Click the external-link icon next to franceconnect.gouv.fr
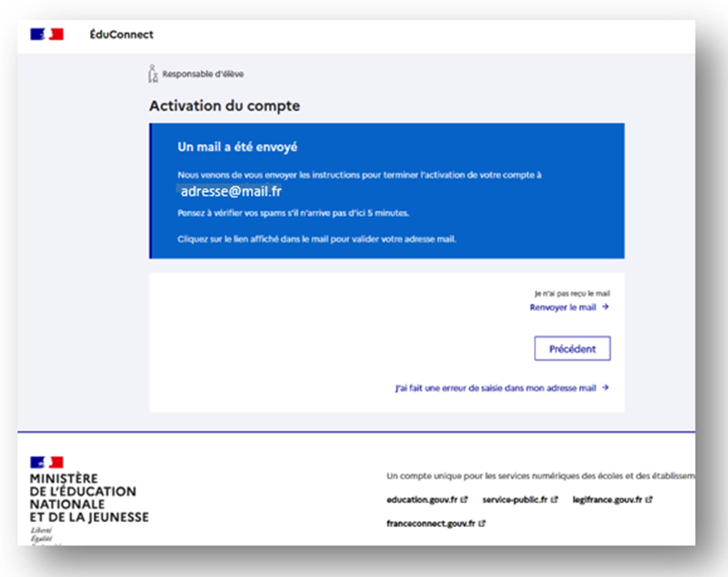Screen dimensions: 728x577 (483, 523)
